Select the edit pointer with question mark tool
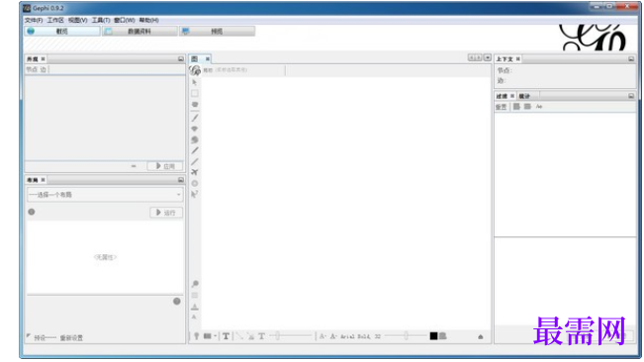644x362 pixels. point(195,194)
